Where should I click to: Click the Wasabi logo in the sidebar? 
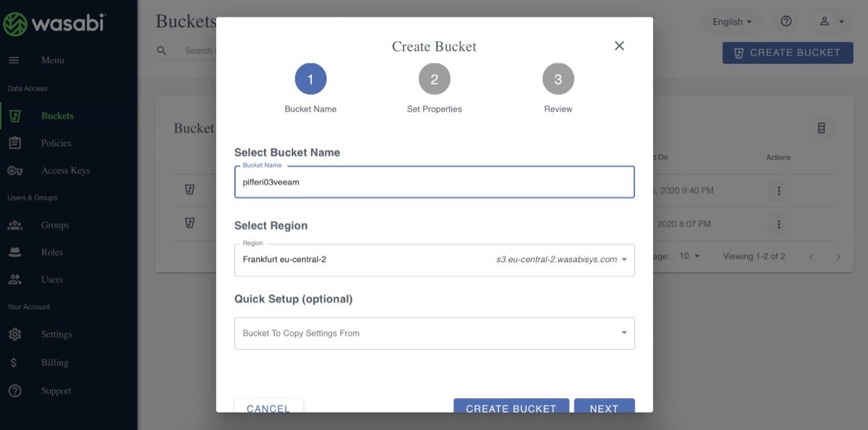click(x=54, y=24)
